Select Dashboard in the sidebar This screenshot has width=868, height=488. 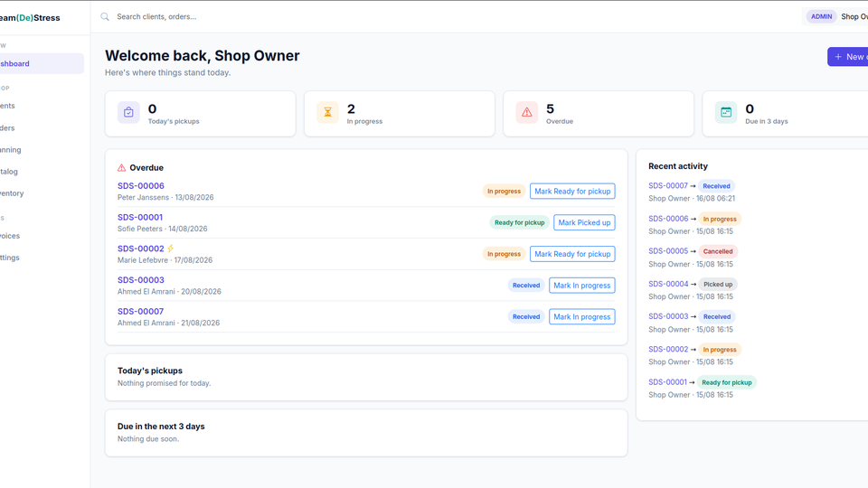(41, 63)
